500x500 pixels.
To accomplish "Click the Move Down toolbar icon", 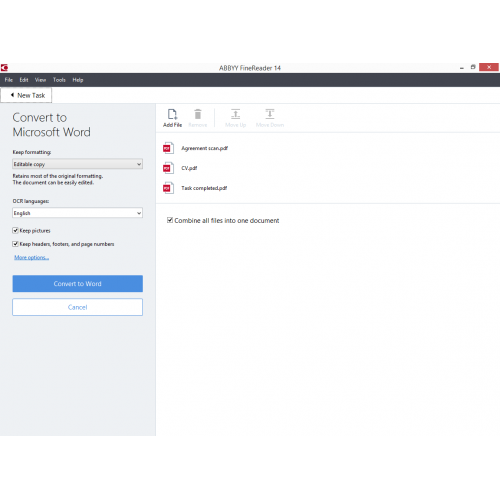I will tap(270, 114).
